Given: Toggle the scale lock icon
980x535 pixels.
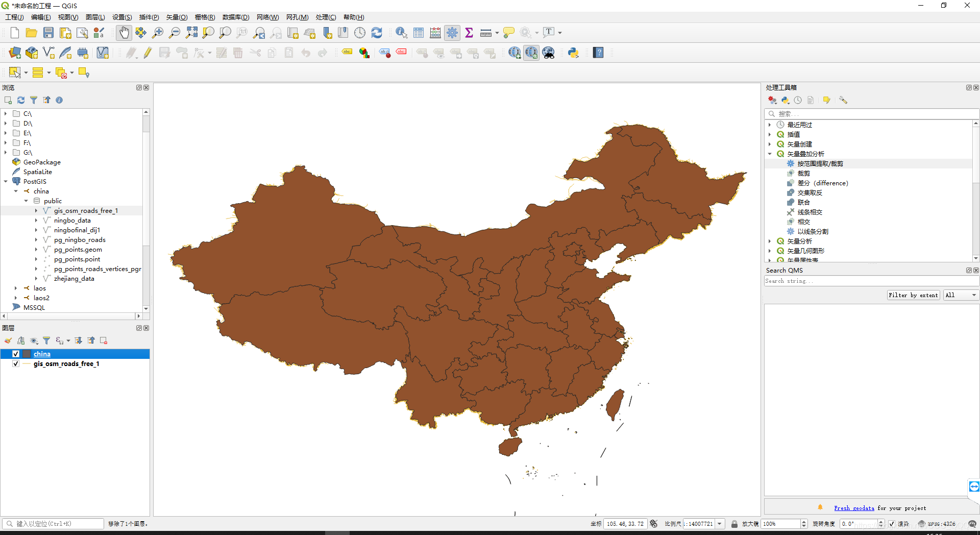Looking at the screenshot, I should pyautogui.click(x=734, y=524).
